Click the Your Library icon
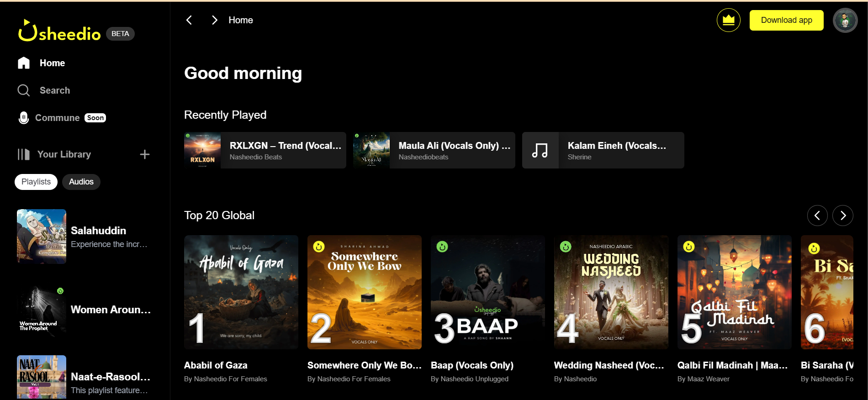This screenshot has height=400, width=868. 24,154
